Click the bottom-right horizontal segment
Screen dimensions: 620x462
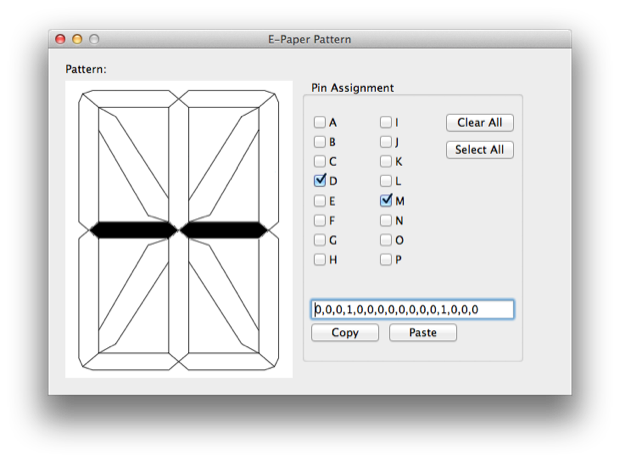[228, 362]
